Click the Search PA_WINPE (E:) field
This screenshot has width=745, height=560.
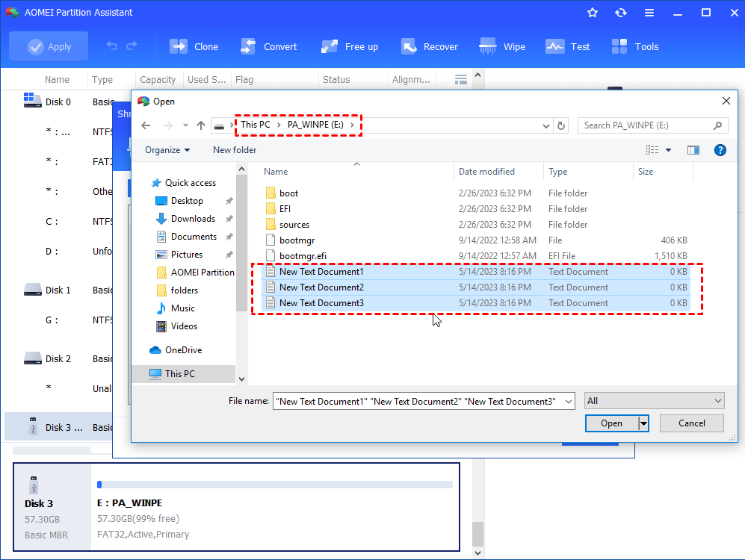[652, 125]
